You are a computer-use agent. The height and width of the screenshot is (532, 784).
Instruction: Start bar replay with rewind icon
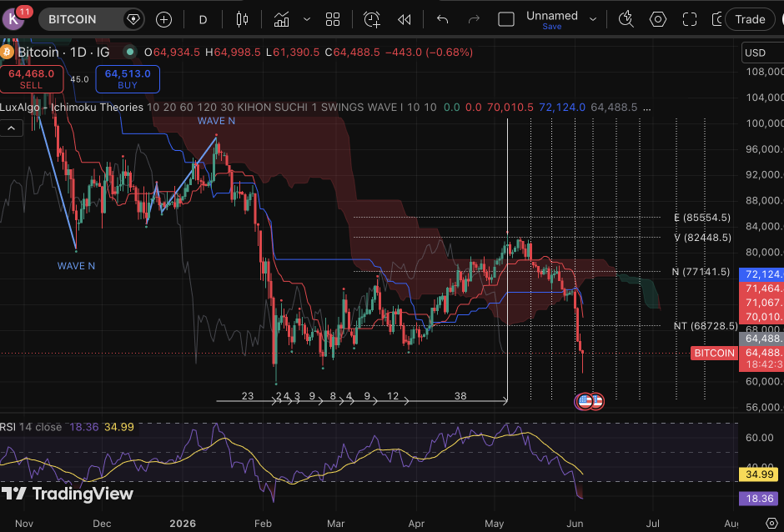(404, 19)
